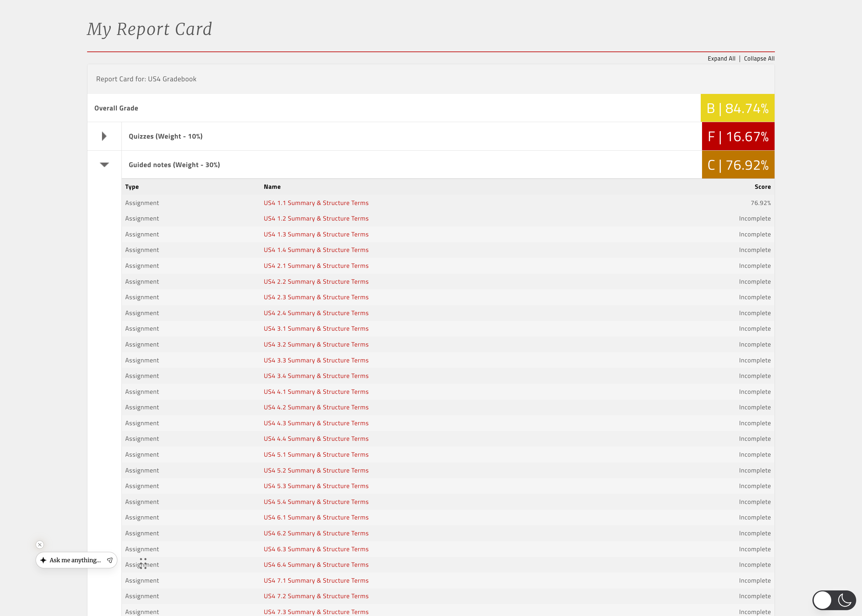Click Incomplete score for US4 1.3
Image resolution: width=862 pixels, height=616 pixels.
point(755,234)
